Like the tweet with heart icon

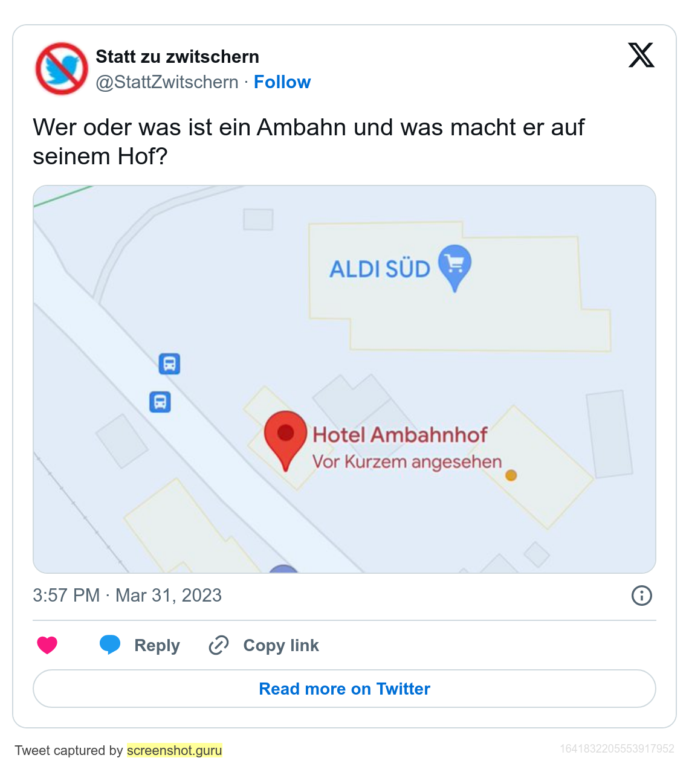(47, 645)
